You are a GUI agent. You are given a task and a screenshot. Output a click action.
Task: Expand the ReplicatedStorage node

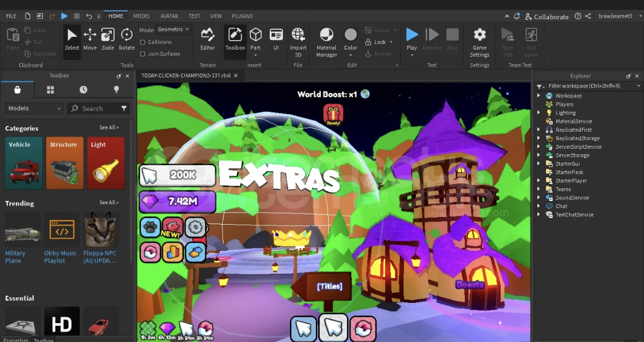tap(538, 138)
